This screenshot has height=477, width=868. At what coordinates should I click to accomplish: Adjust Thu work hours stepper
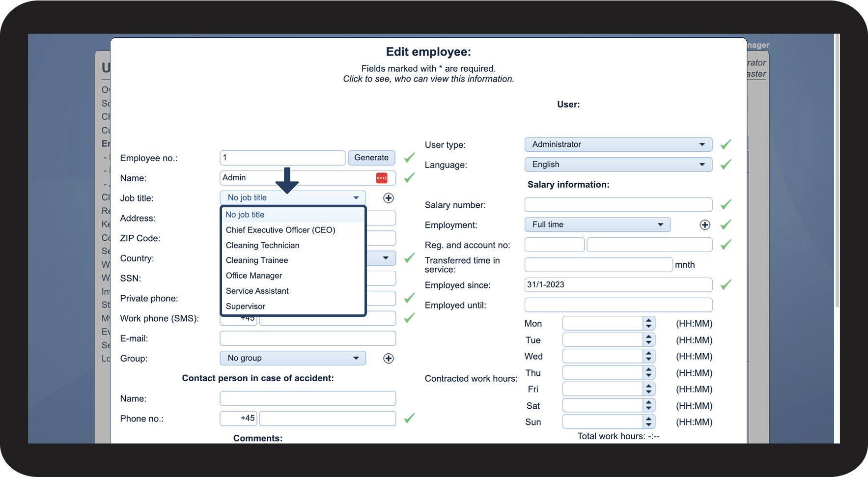[649, 373]
